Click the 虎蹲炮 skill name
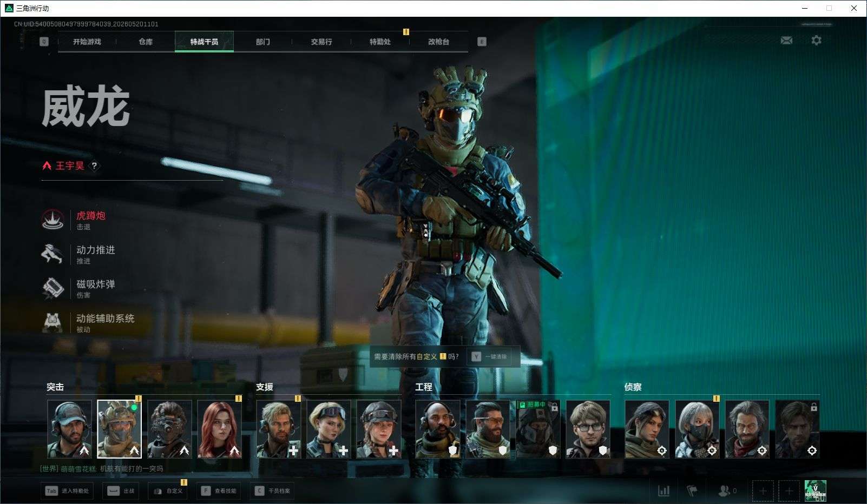 click(91, 216)
